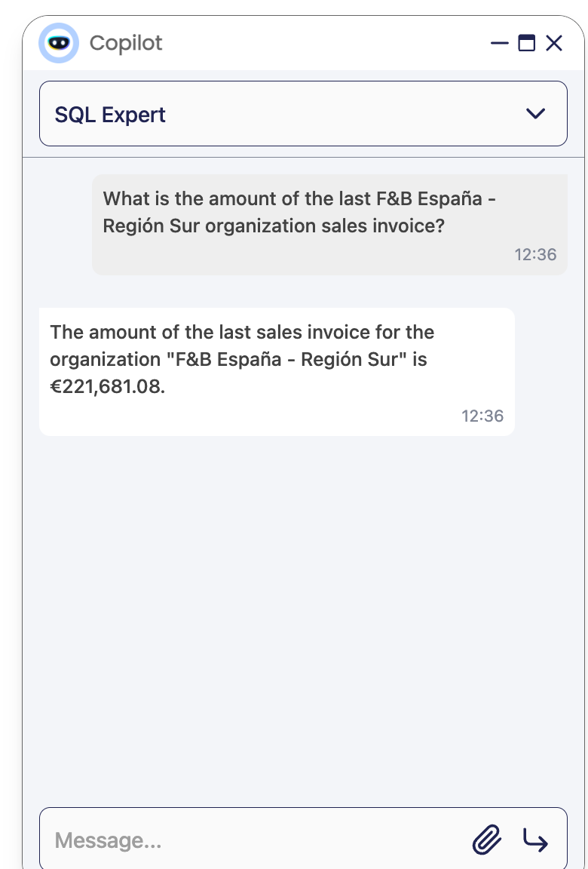Click the 12:36 timestamp on the user question
This screenshot has height=869, width=588.
(535, 254)
